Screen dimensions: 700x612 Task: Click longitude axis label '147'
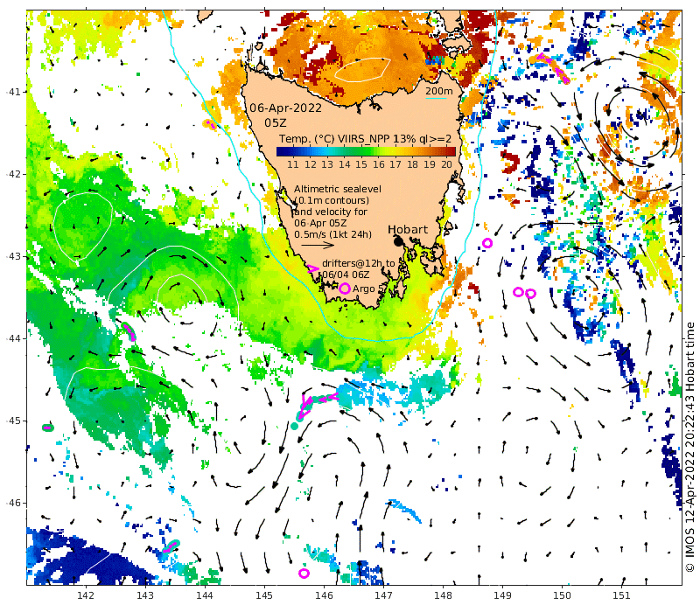(383, 595)
